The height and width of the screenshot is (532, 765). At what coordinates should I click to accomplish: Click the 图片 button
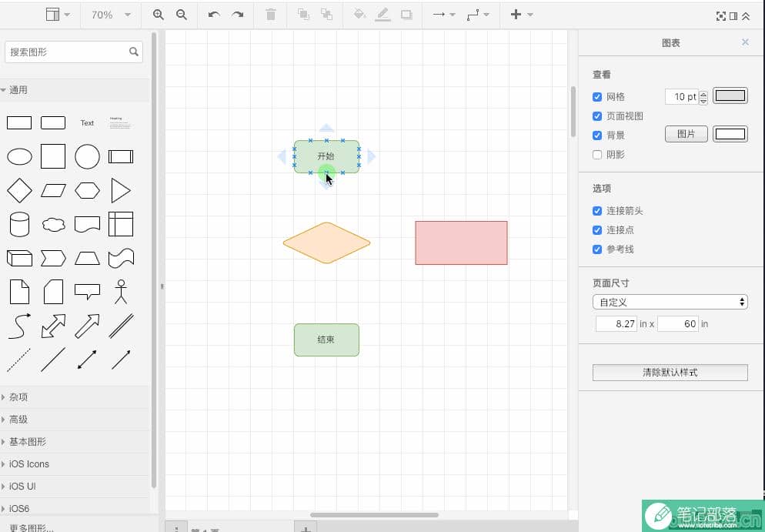(686, 134)
